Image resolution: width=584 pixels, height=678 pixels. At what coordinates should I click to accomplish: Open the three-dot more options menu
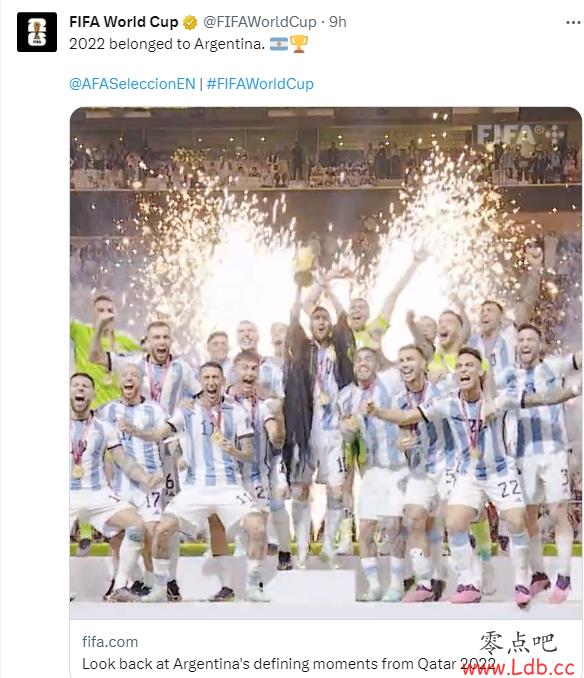pyautogui.click(x=573, y=22)
